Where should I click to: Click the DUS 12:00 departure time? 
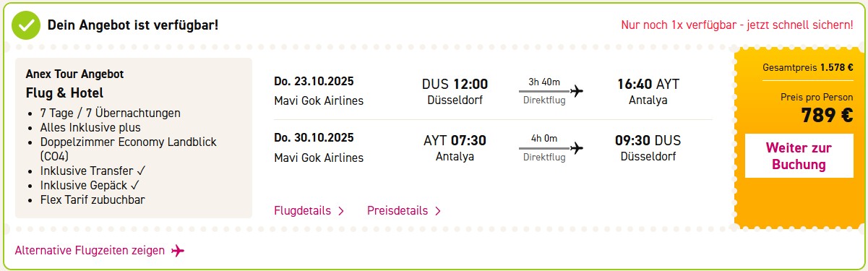pos(455,84)
